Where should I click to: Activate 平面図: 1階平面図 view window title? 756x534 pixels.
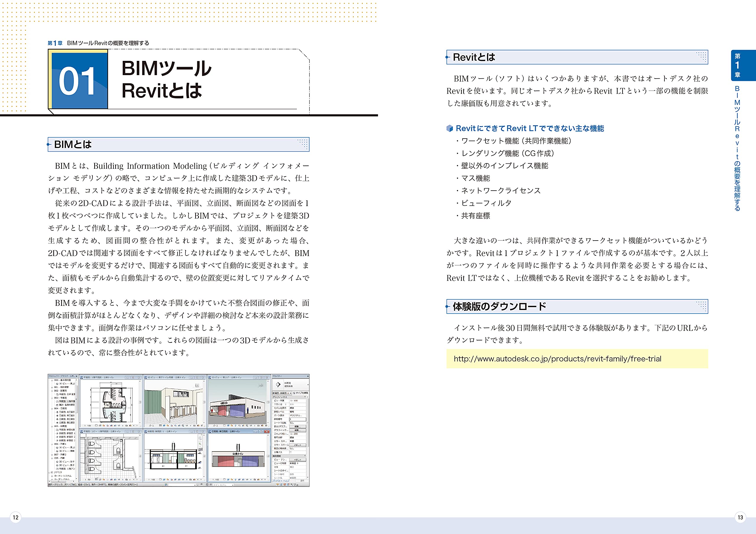point(99,377)
